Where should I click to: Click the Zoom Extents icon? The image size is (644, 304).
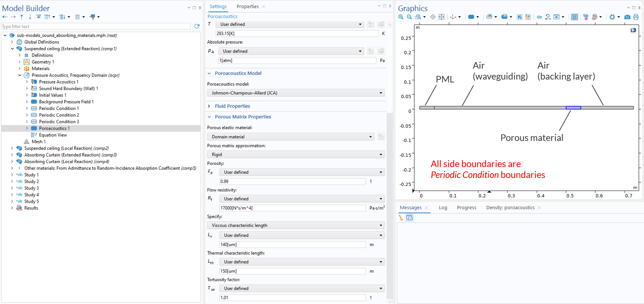click(441, 17)
